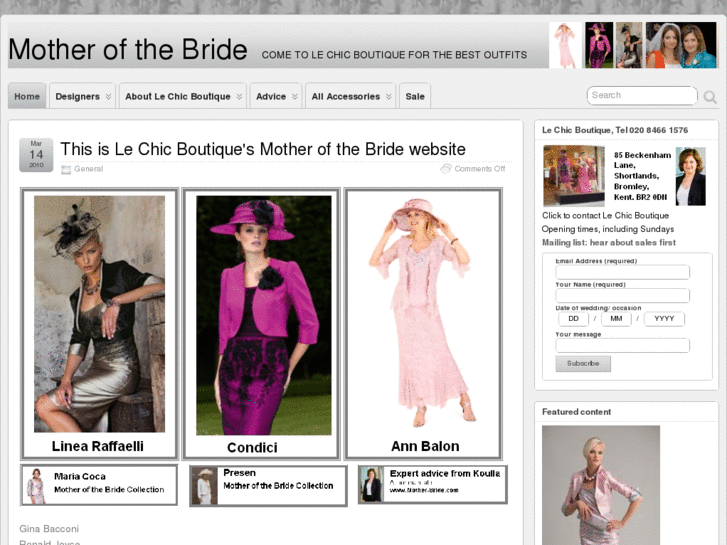
Task: Select the Linea Raffaelli designer image
Action: [x=99, y=324]
